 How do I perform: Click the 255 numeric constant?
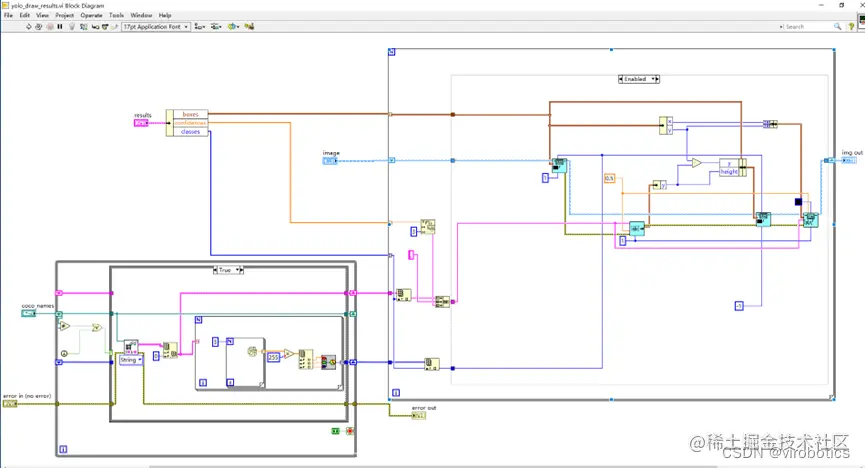point(273,358)
